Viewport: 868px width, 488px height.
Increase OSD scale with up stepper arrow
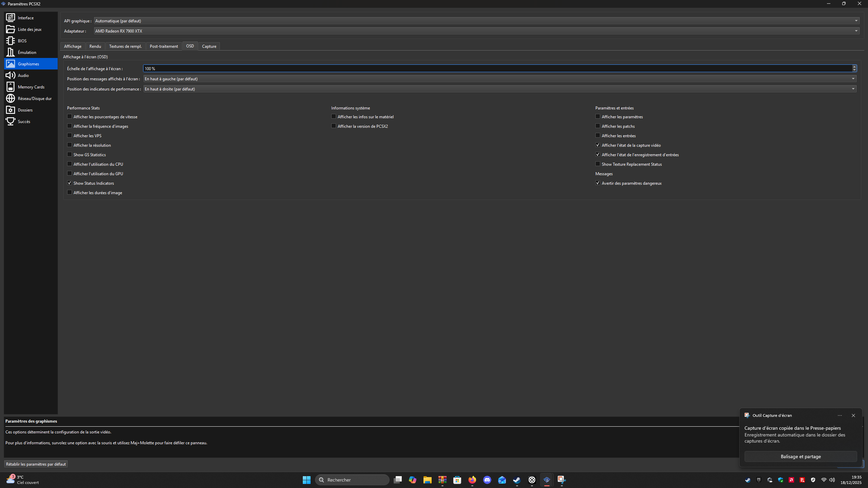[854, 67]
